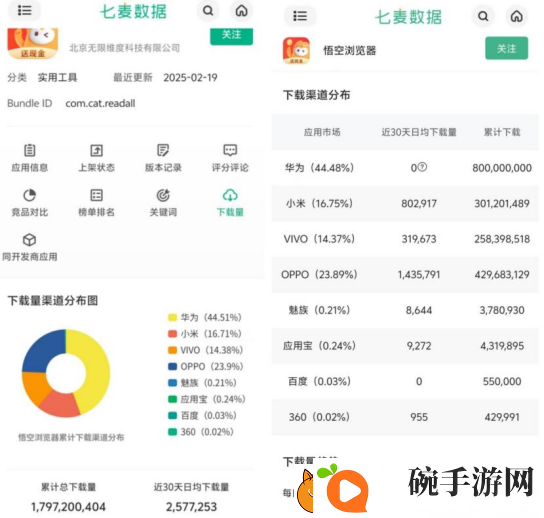The width and height of the screenshot is (544, 518).
Task: Tap the 七麦数据 logo on right screen
Action: (408, 17)
